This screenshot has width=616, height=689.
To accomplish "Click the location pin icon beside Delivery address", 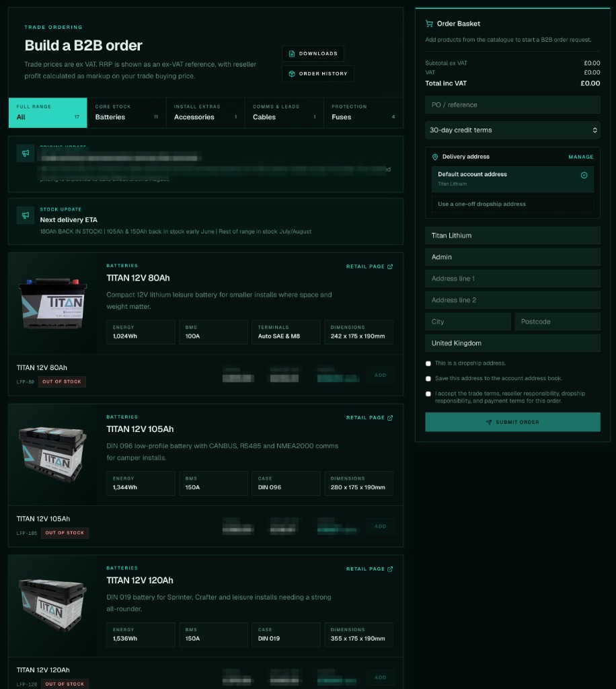I will [434, 157].
